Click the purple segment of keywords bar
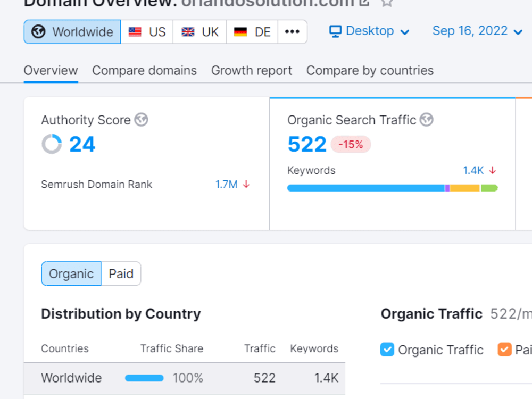 tap(447, 188)
